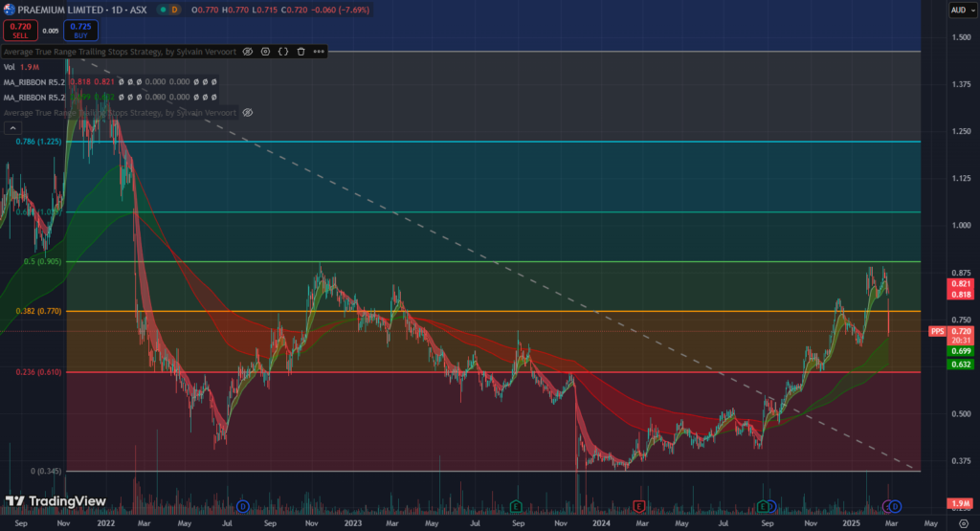Click the 1.500 price axis label
Image resolution: width=980 pixels, height=531 pixels.
(961, 37)
